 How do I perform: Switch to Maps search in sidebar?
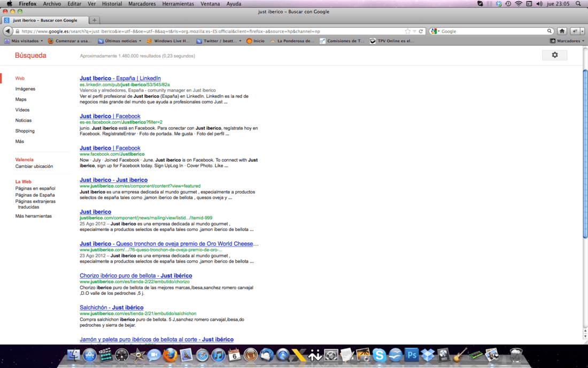21,99
